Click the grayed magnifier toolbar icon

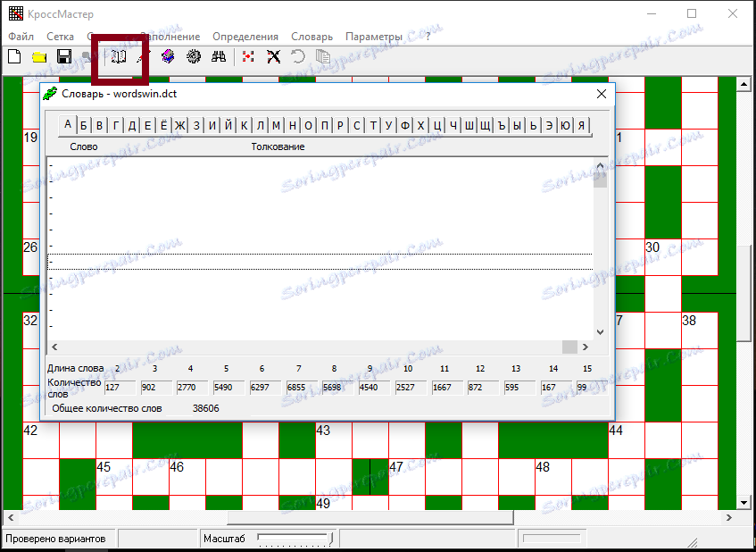87,57
